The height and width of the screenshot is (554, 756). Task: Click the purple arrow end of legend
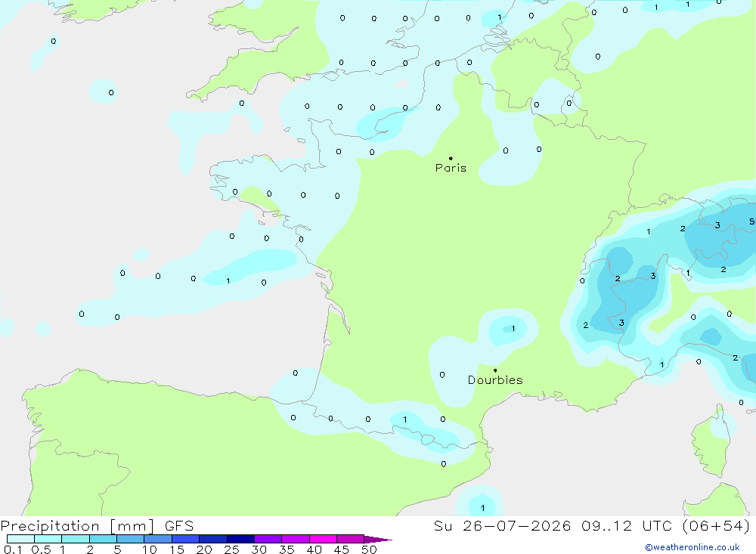click(x=378, y=539)
